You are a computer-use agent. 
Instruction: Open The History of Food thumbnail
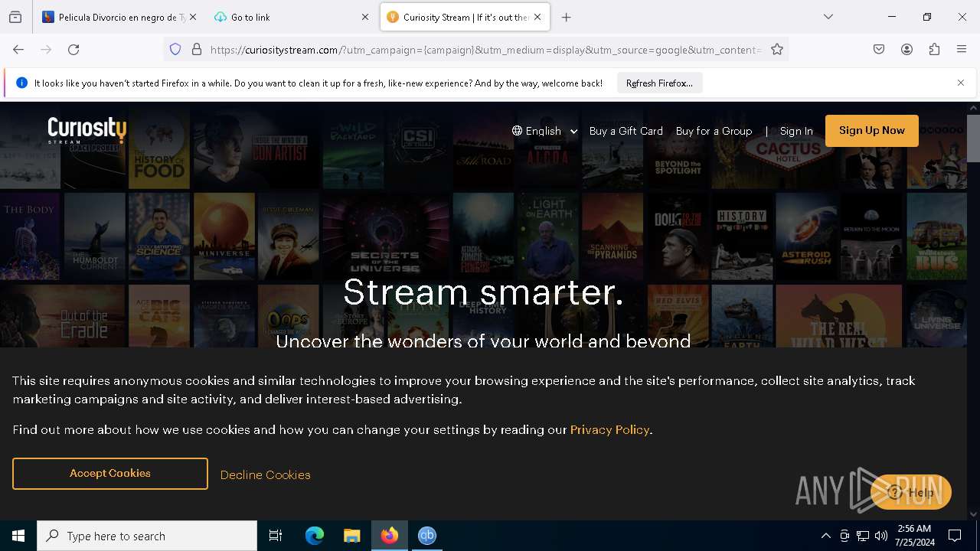point(159,151)
